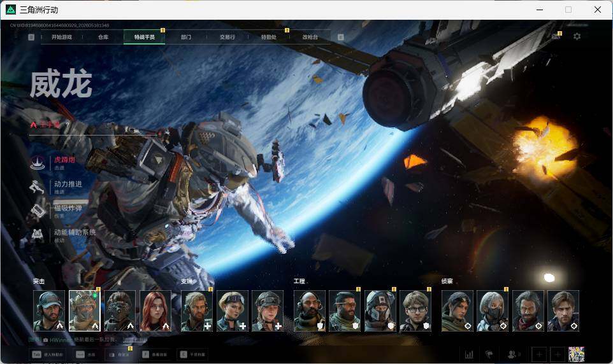
Task: Click the 磁吸炸弹 skill name
Action: 68,208
